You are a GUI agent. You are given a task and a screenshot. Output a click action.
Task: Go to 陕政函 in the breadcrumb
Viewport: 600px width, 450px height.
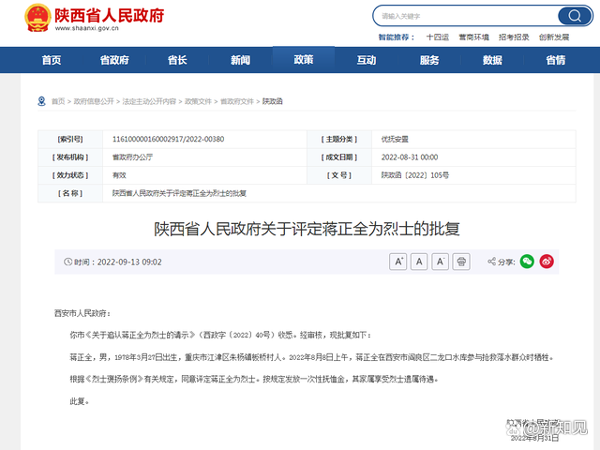tap(272, 101)
